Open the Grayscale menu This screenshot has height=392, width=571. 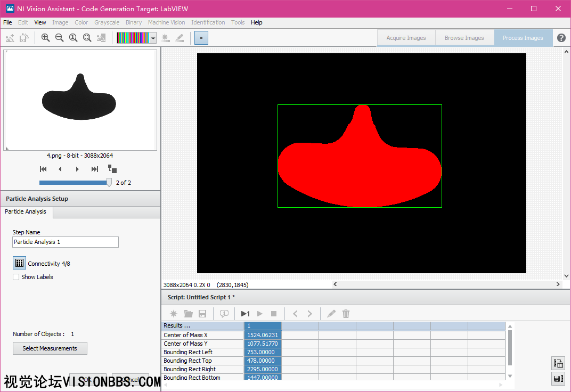point(107,22)
